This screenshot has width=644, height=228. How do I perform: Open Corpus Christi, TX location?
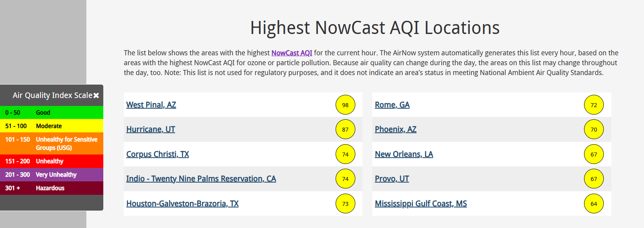click(158, 154)
